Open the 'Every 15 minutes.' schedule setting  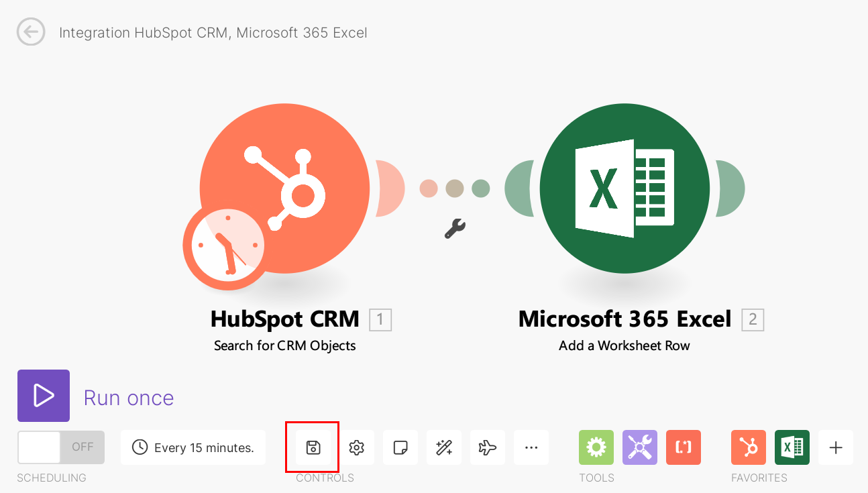click(193, 447)
